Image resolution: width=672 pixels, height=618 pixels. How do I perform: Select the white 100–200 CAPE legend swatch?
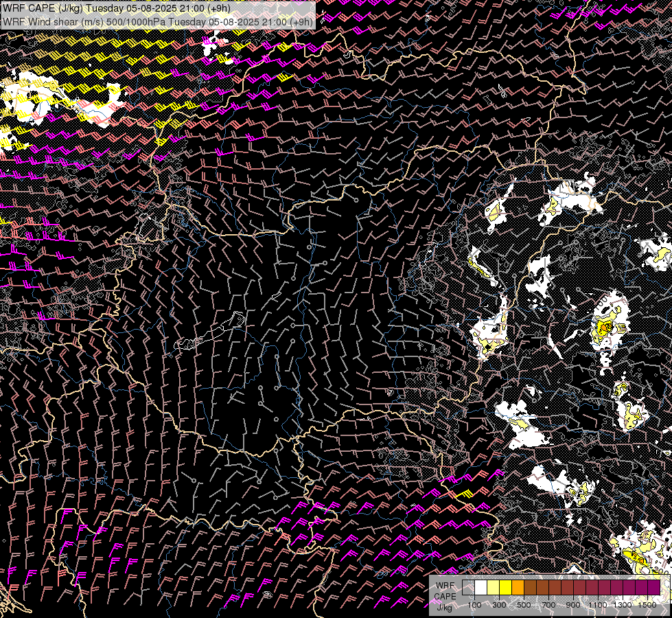point(481,588)
